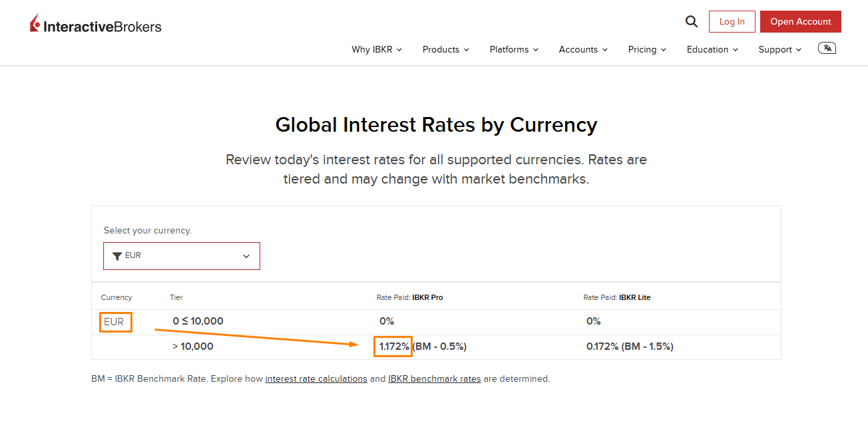Follow the interest rate calculations link
The width and height of the screenshot is (868, 425).
[x=316, y=378]
